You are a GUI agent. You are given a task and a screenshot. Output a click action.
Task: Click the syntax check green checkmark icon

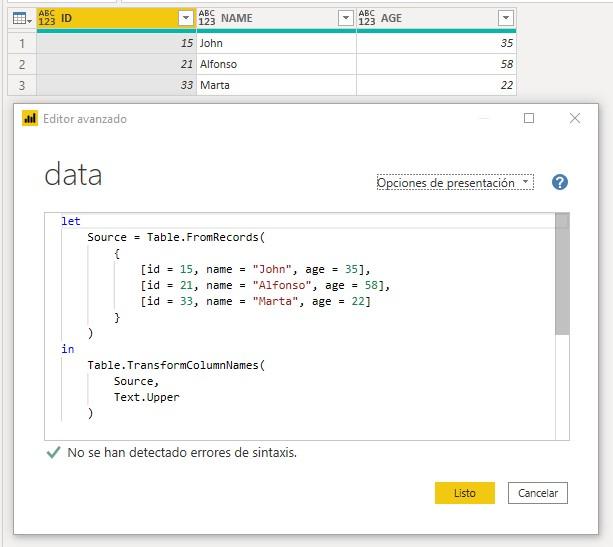click(x=53, y=452)
